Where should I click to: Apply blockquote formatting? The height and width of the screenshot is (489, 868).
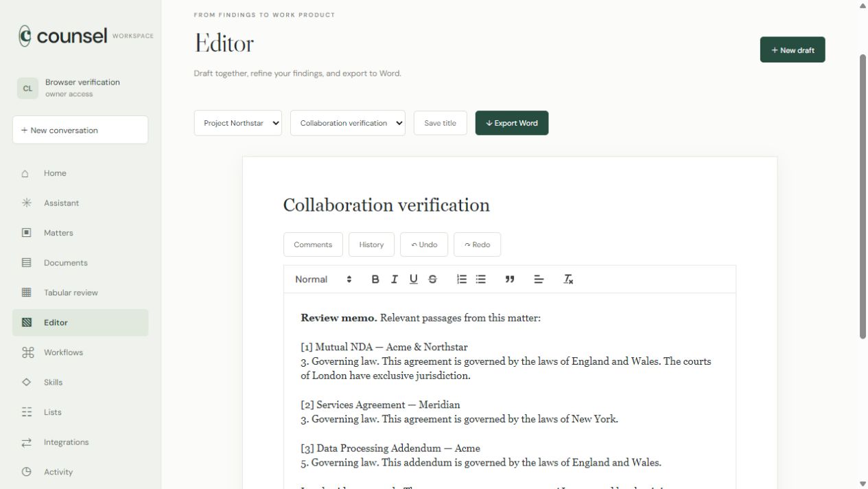(x=510, y=279)
